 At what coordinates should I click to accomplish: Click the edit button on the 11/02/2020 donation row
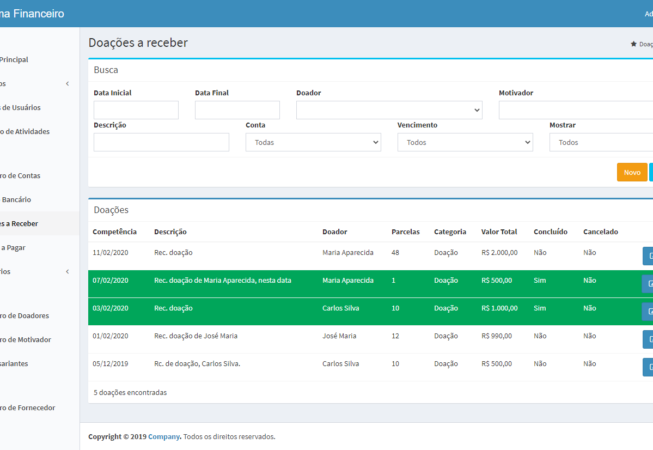[648, 255]
